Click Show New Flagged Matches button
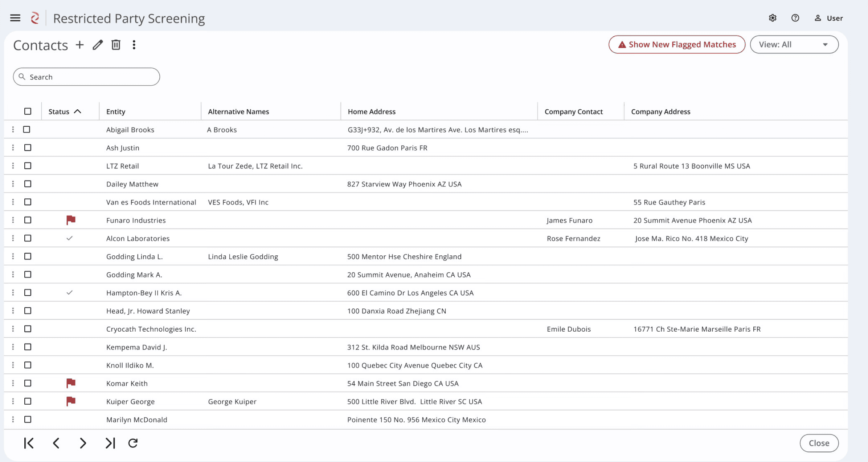Viewport: 868px width, 462px height. tap(677, 44)
